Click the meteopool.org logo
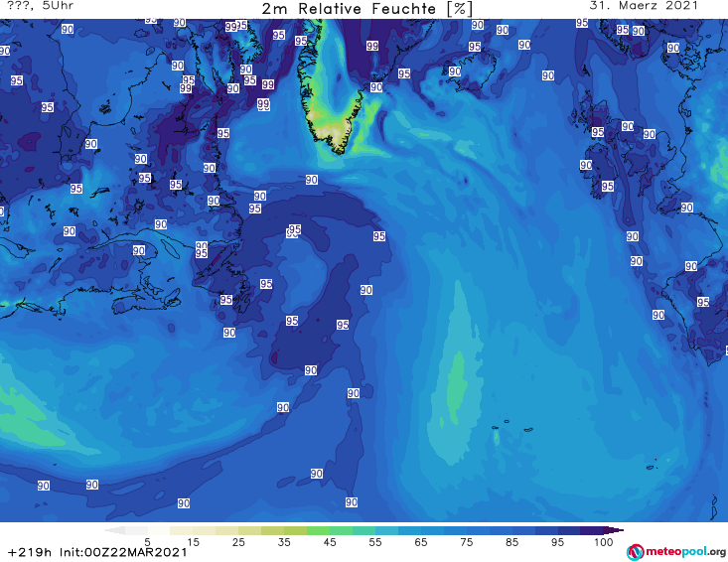The width and height of the screenshot is (728, 562). coord(676,552)
